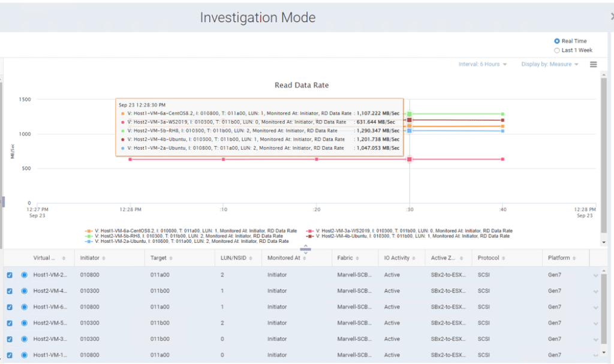Click the pink data point at 12:28 PM
Image resolution: width=614 pixels, height=364 pixels.
130,160
